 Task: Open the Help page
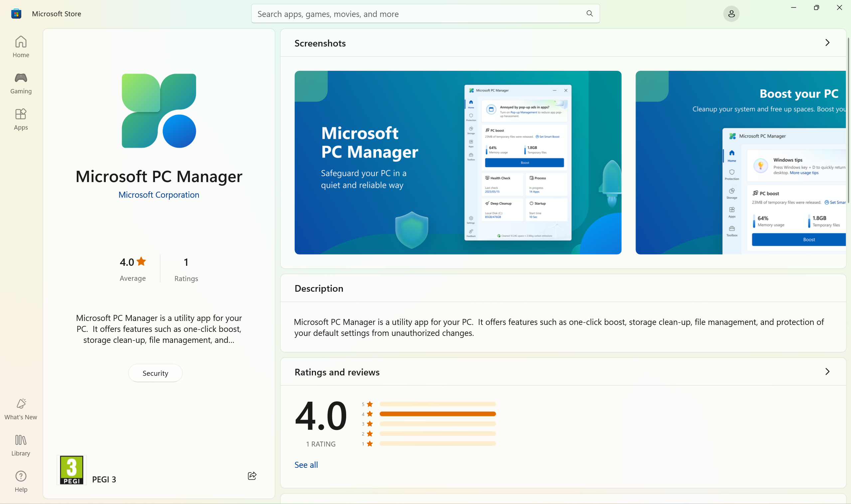coord(21,481)
